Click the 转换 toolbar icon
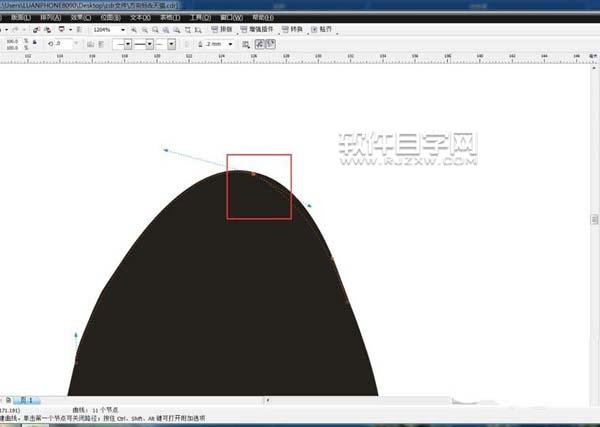 coord(292,29)
